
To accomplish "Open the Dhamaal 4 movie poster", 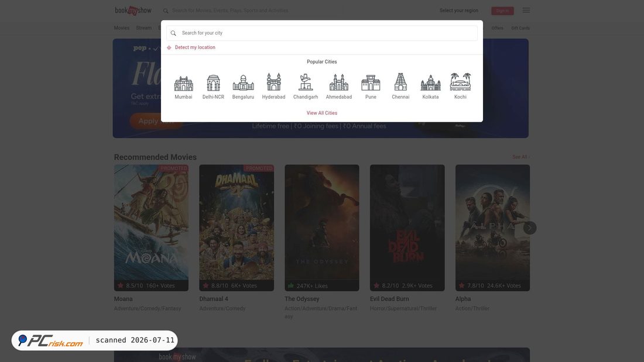I will click(237, 228).
